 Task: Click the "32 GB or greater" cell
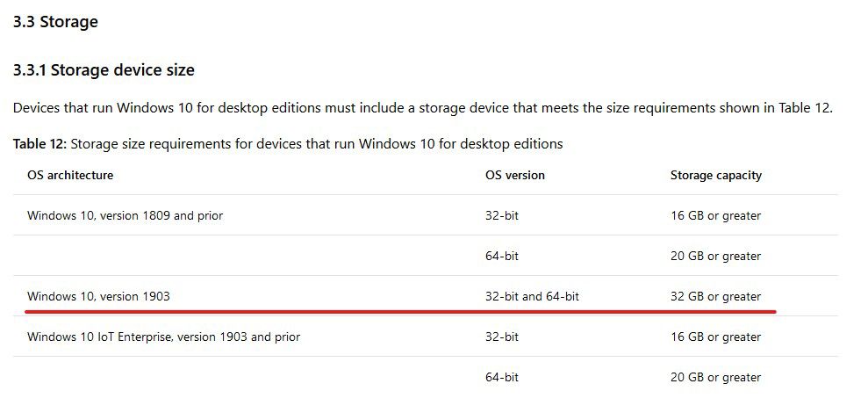click(x=716, y=296)
